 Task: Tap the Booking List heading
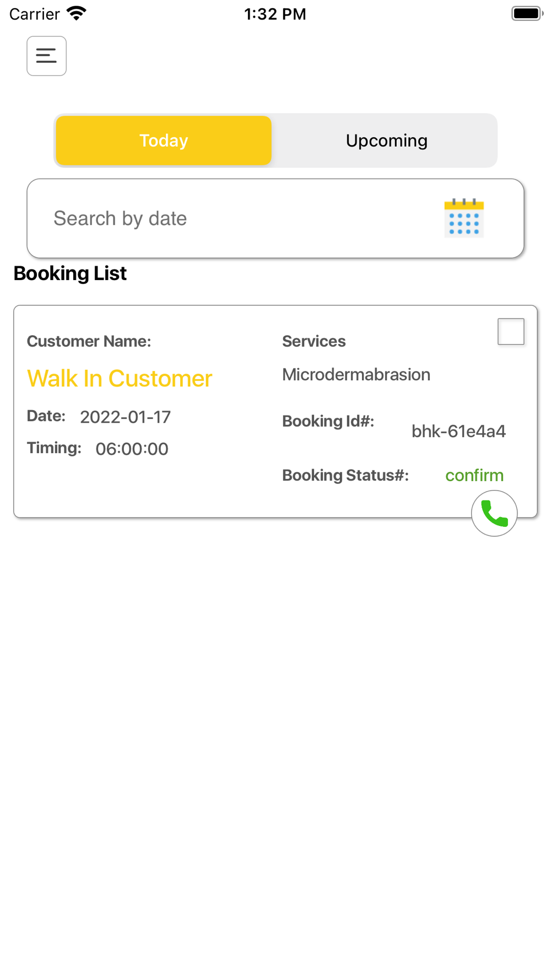point(70,273)
